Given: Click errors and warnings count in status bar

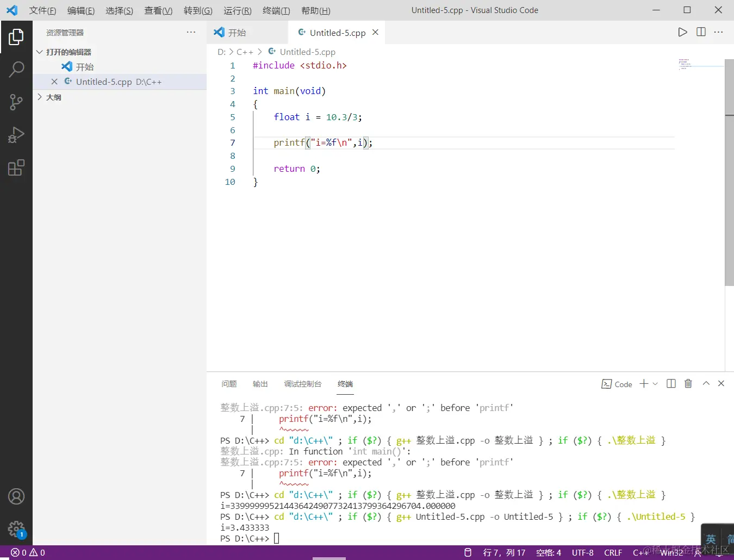Looking at the screenshot, I should [28, 552].
